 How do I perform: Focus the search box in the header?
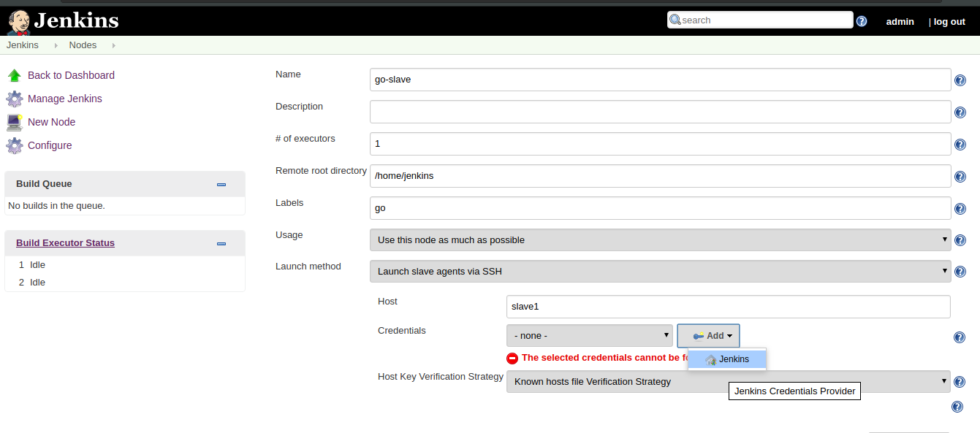(x=760, y=20)
